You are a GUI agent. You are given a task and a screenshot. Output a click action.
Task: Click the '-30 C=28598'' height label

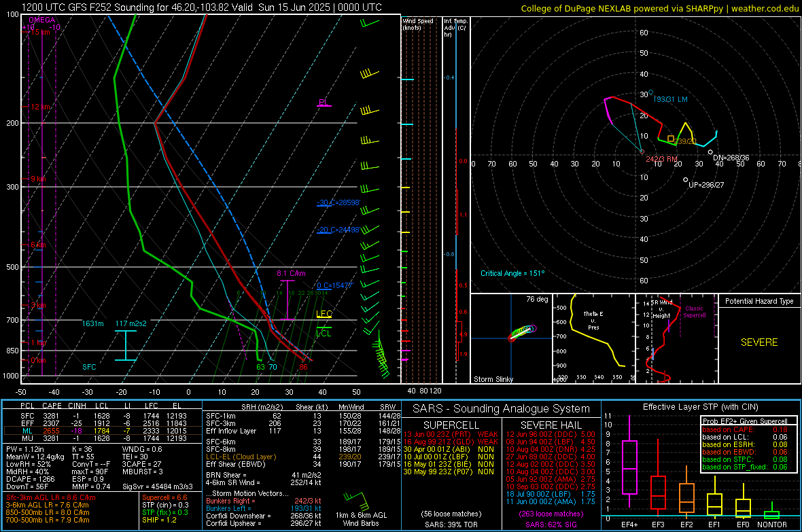click(x=338, y=202)
